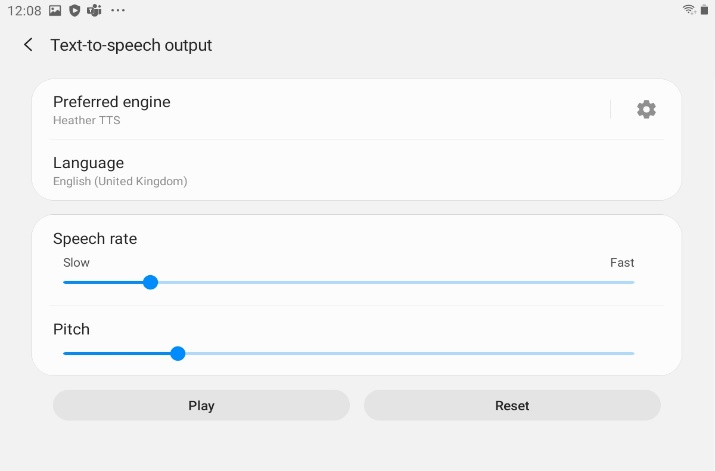This screenshot has width=715, height=471.
Task: Set Speech rate slider to middle of track
Action: tap(349, 282)
